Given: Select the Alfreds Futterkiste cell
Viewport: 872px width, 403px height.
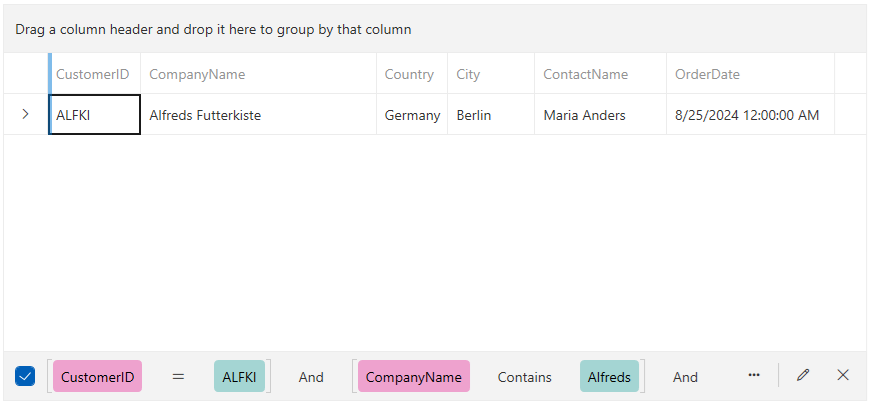Looking at the screenshot, I should point(205,115).
